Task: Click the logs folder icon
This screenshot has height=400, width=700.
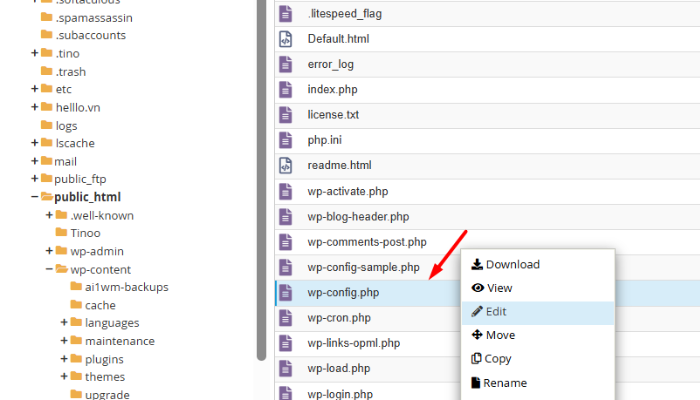Action: (x=46, y=125)
